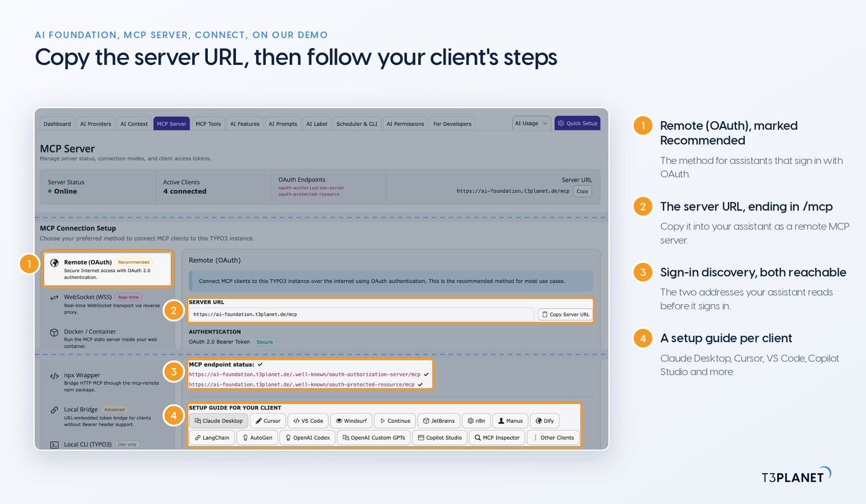
Task: Open the Copilot Studio setup guide
Action: click(x=439, y=437)
